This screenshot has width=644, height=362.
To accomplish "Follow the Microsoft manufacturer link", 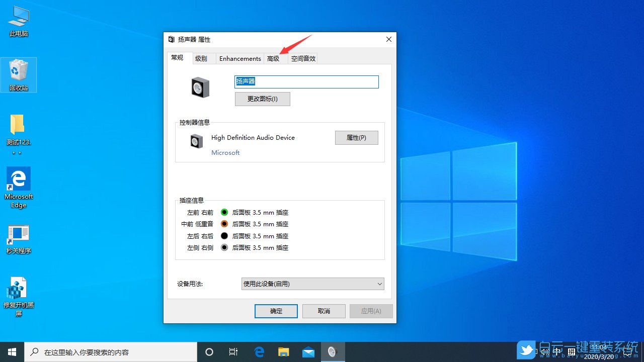I will 225,152.
